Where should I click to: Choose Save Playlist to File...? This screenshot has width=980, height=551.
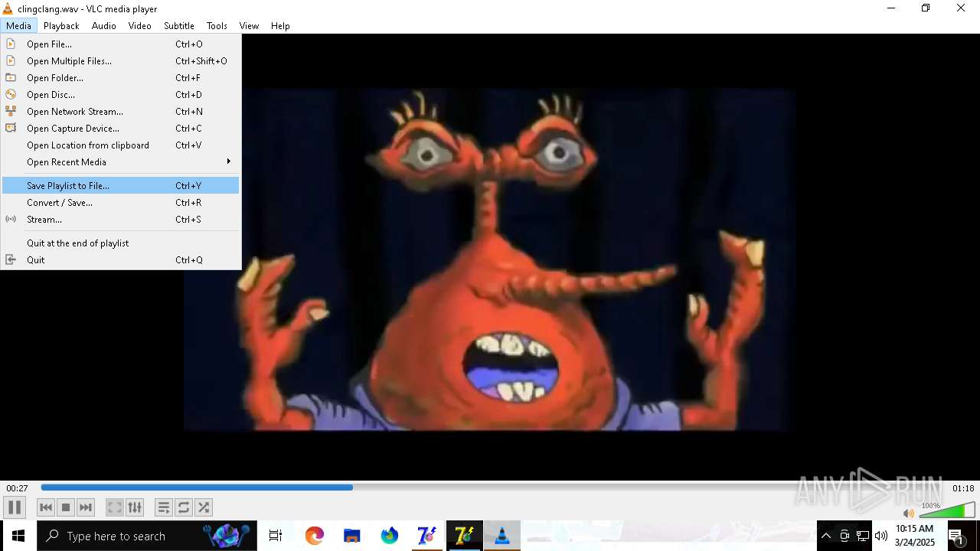(x=121, y=186)
